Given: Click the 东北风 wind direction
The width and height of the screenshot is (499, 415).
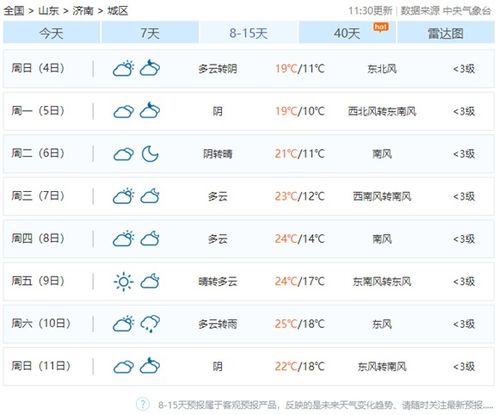Looking at the screenshot, I should [x=382, y=69].
